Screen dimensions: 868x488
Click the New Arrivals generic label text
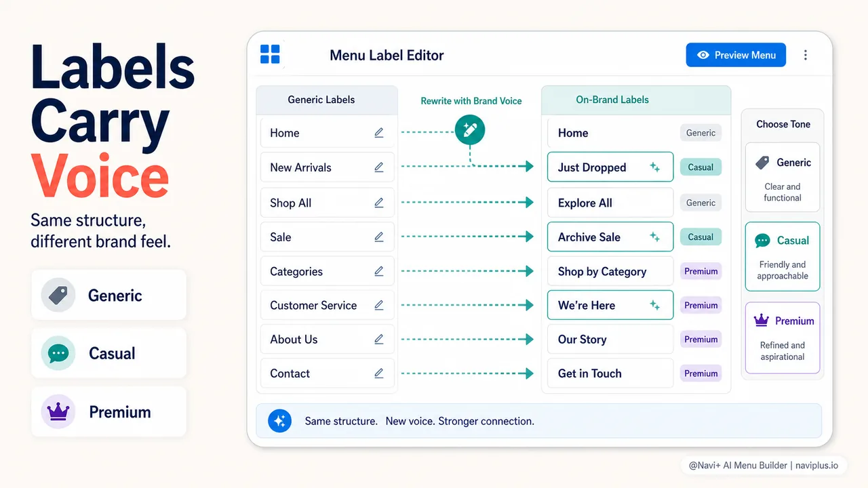point(300,167)
